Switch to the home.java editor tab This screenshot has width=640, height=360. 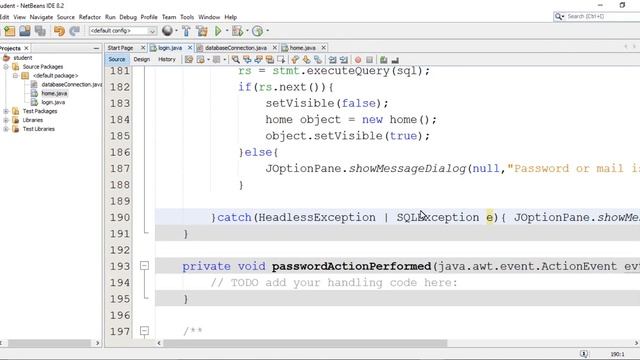(302, 48)
